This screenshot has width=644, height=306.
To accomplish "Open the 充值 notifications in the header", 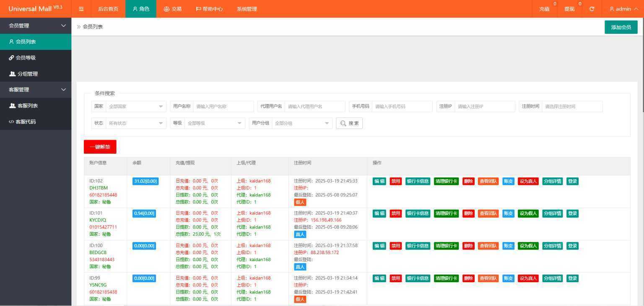I will [x=545, y=9].
